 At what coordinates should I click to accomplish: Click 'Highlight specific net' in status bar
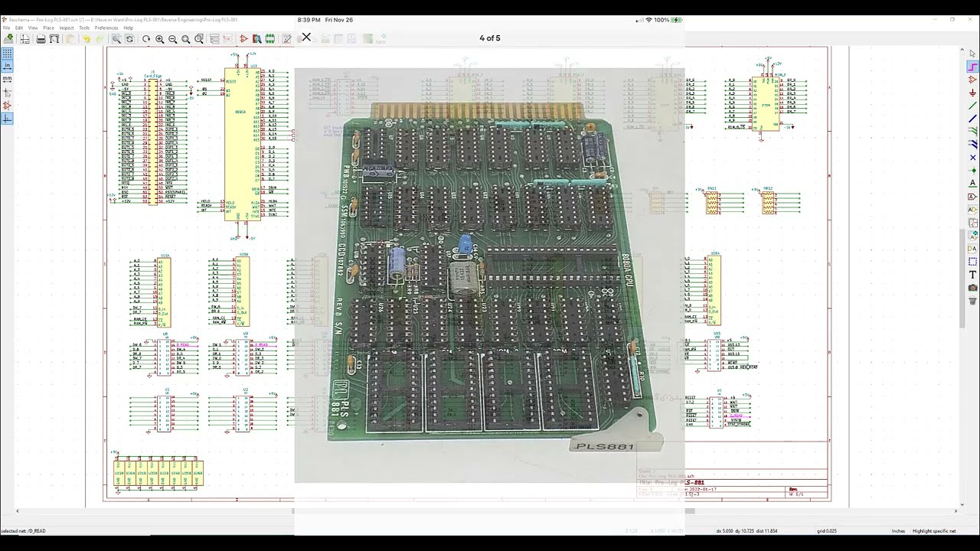click(933, 531)
